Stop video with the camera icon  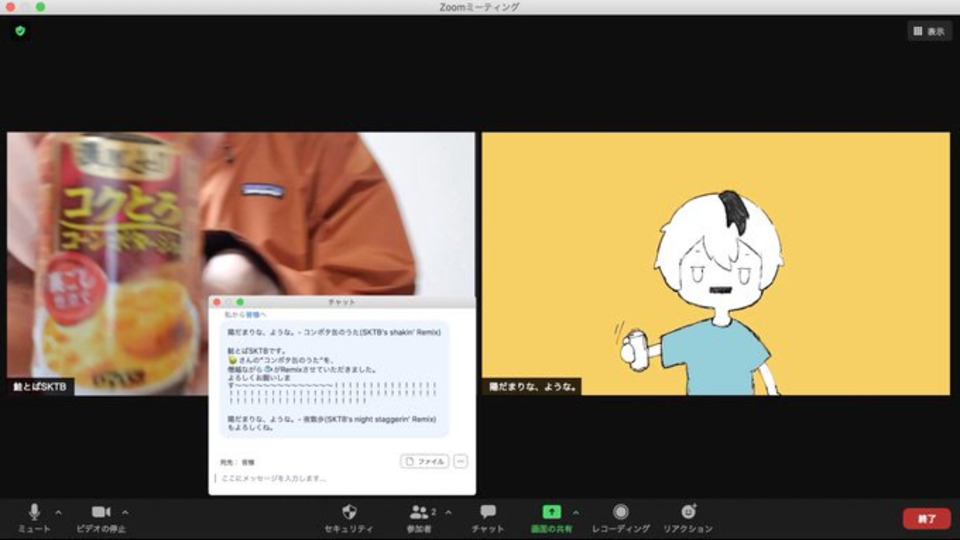(x=101, y=518)
